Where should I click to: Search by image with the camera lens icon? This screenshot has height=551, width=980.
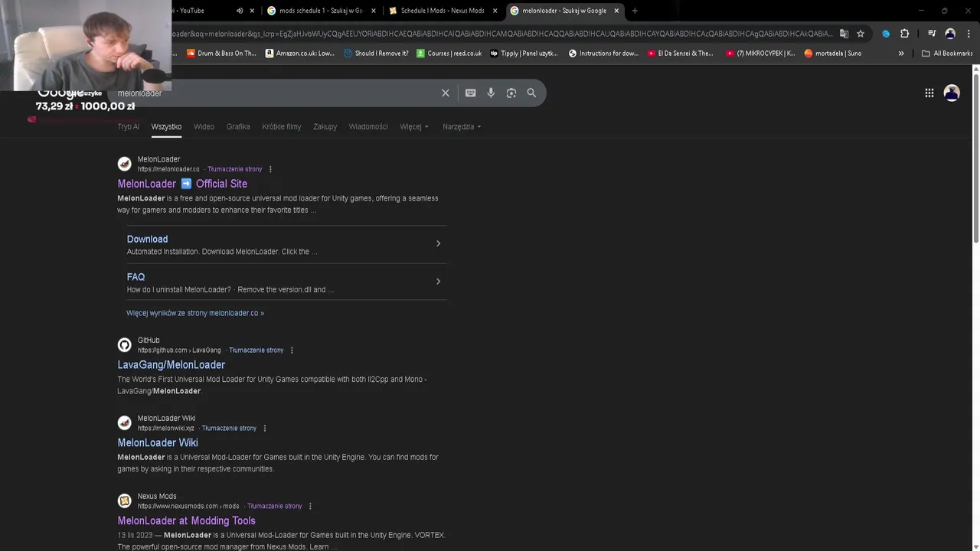tap(511, 93)
